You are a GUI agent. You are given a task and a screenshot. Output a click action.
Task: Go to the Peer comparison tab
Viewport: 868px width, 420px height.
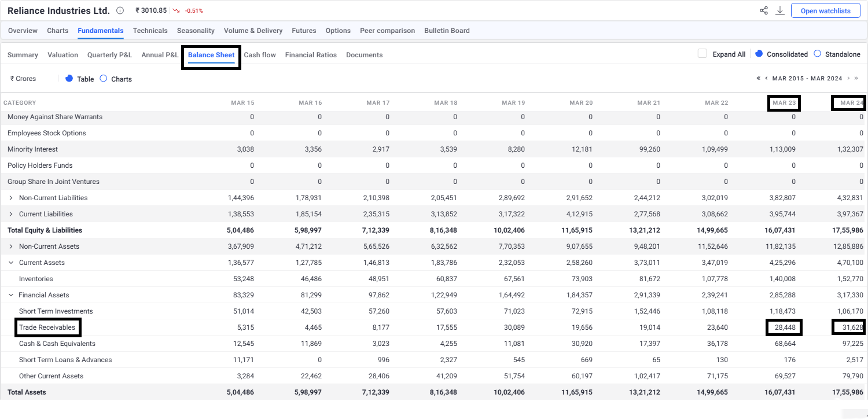388,31
